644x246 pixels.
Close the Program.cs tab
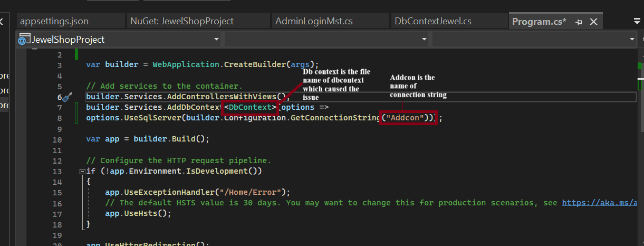[593, 22]
